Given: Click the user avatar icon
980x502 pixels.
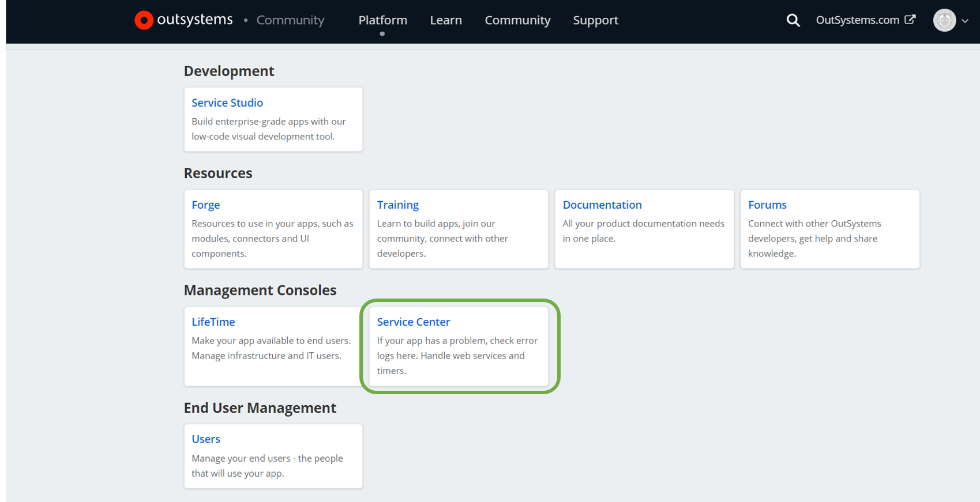Looking at the screenshot, I should click(944, 20).
